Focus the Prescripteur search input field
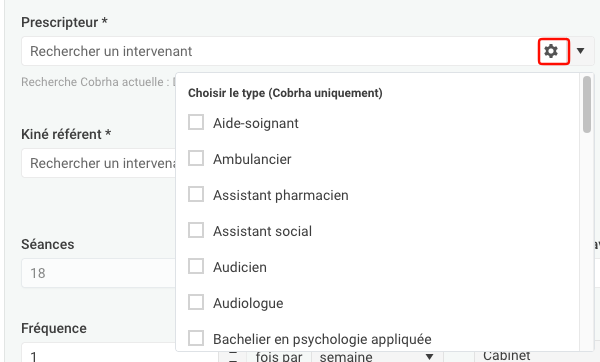 coord(279,51)
